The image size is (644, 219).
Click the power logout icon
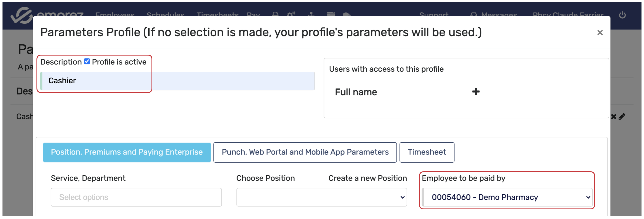(x=622, y=15)
